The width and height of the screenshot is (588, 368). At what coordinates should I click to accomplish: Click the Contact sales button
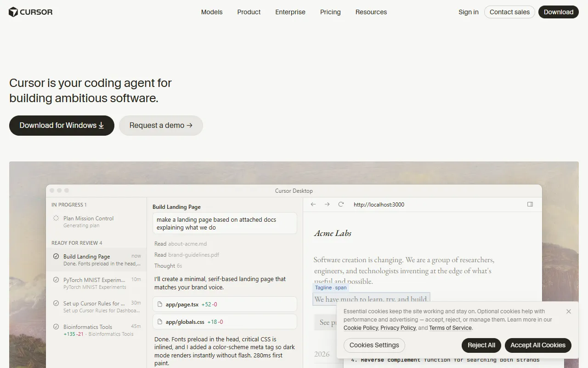click(x=510, y=12)
